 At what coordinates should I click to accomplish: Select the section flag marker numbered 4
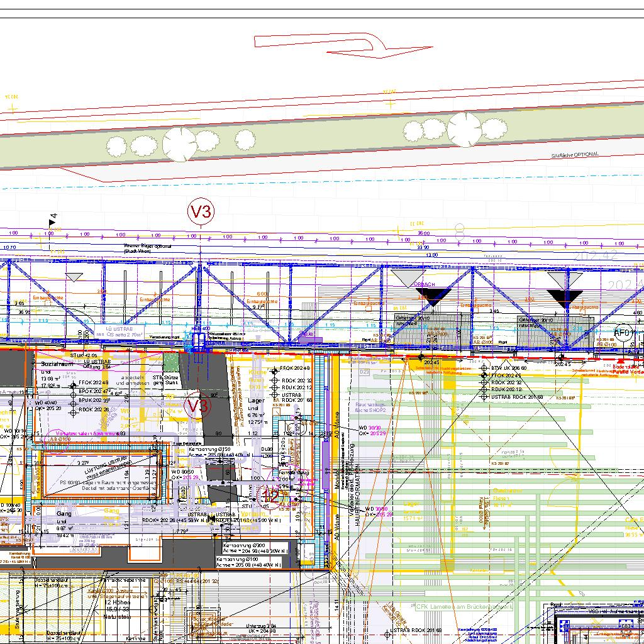pyautogui.click(x=53, y=220)
